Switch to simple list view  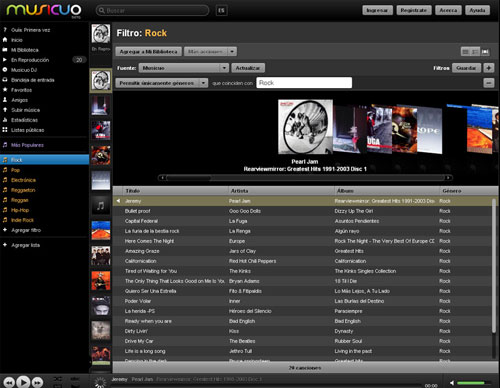[465, 52]
